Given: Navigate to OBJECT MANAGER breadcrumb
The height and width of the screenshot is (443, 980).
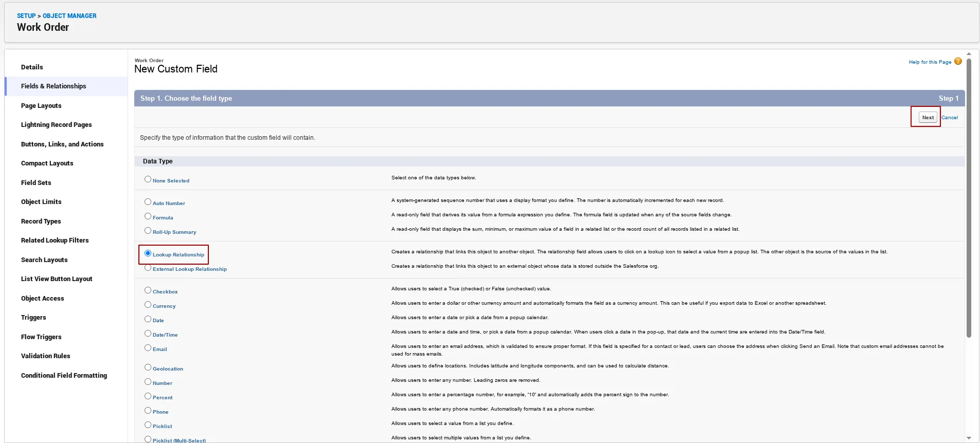Looking at the screenshot, I should (69, 16).
